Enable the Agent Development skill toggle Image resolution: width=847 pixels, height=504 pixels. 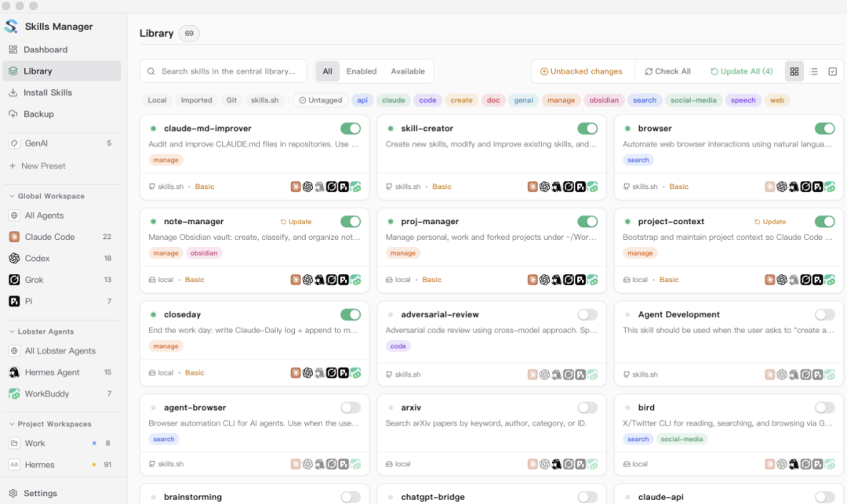click(x=825, y=314)
